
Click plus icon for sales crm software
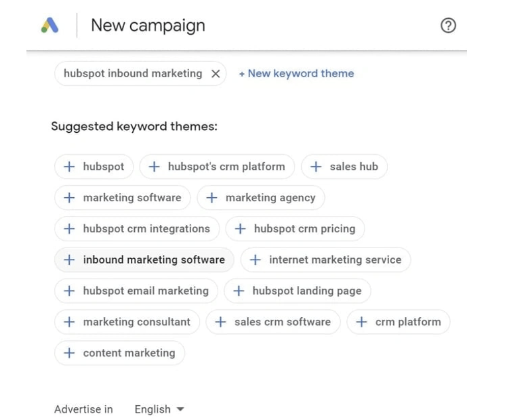tap(220, 322)
